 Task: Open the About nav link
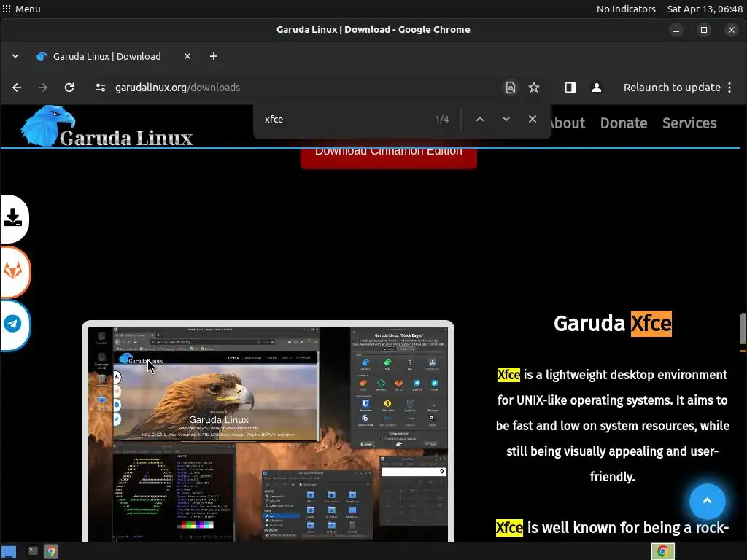coord(567,123)
